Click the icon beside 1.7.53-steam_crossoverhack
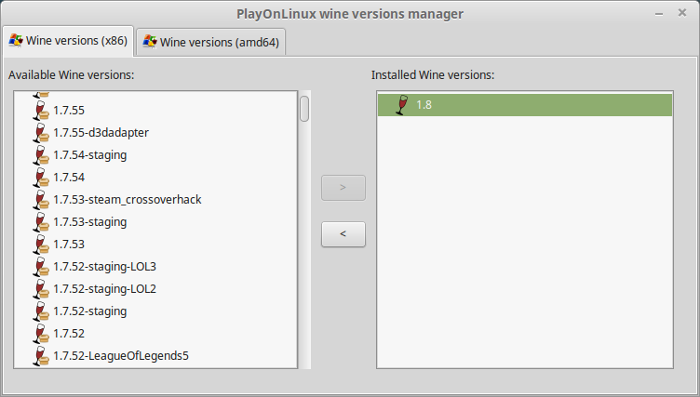The height and width of the screenshot is (397, 700). pyautogui.click(x=41, y=200)
